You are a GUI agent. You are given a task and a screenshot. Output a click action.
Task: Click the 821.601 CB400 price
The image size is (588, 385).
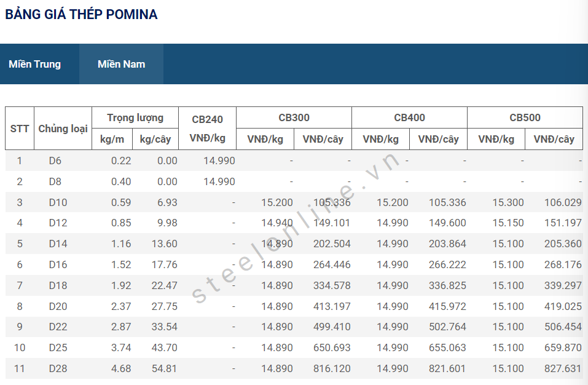447,368
